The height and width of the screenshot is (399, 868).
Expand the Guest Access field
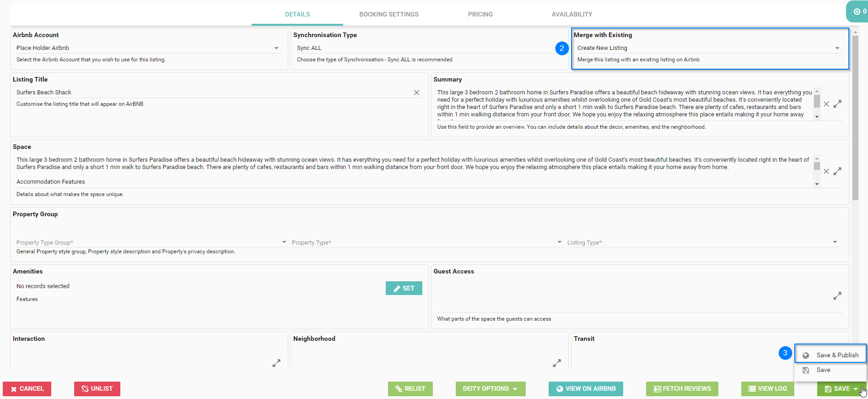tap(837, 296)
